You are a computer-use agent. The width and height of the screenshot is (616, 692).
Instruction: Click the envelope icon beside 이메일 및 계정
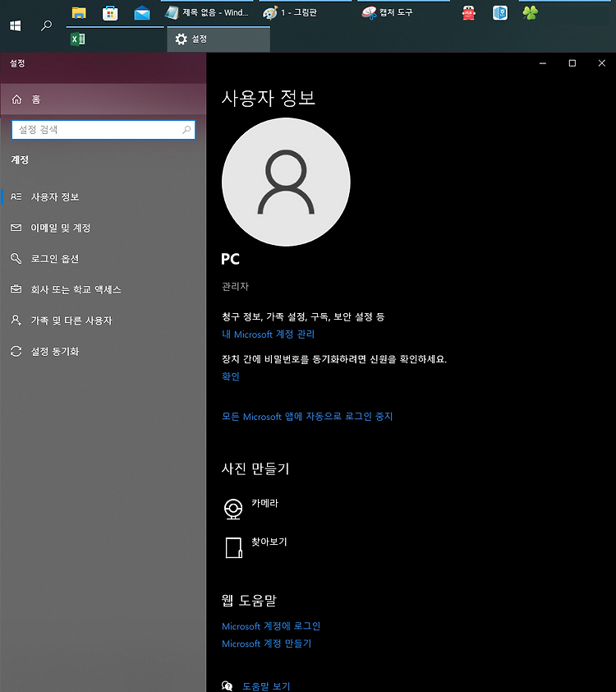[16, 228]
